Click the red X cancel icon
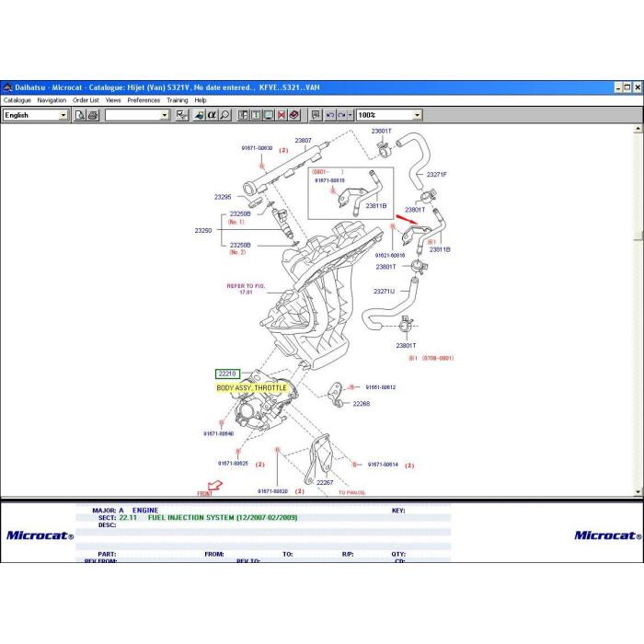This screenshot has height=644, width=644. coord(282,115)
